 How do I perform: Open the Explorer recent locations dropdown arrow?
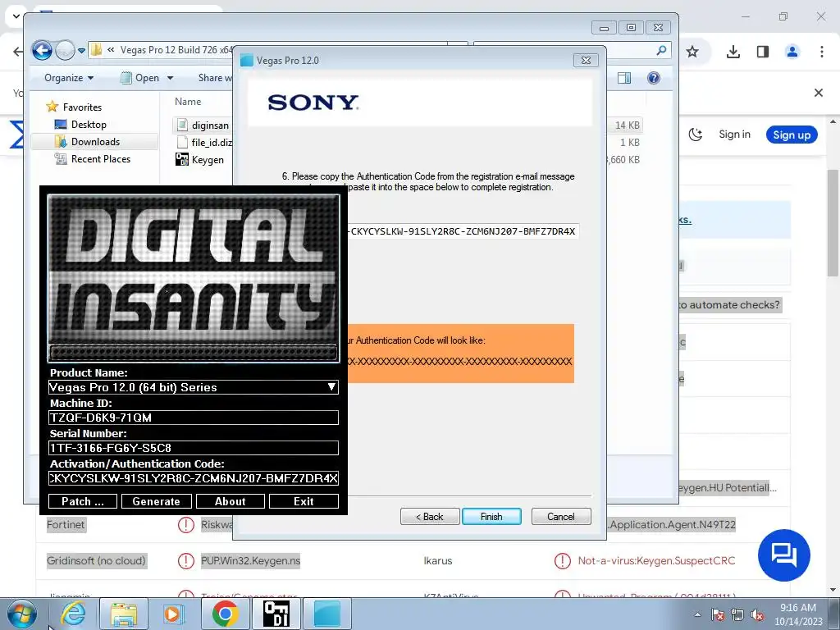(81, 51)
